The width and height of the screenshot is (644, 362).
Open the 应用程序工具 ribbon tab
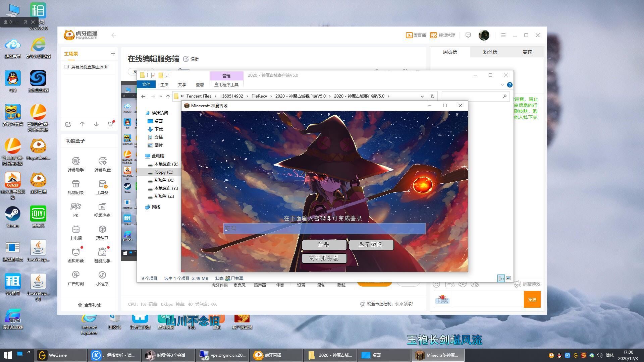(x=226, y=84)
